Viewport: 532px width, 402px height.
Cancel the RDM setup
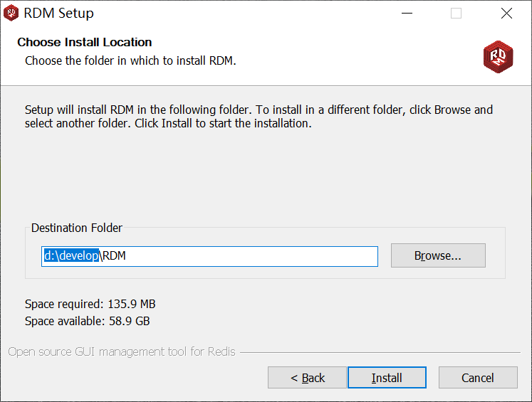point(477,378)
